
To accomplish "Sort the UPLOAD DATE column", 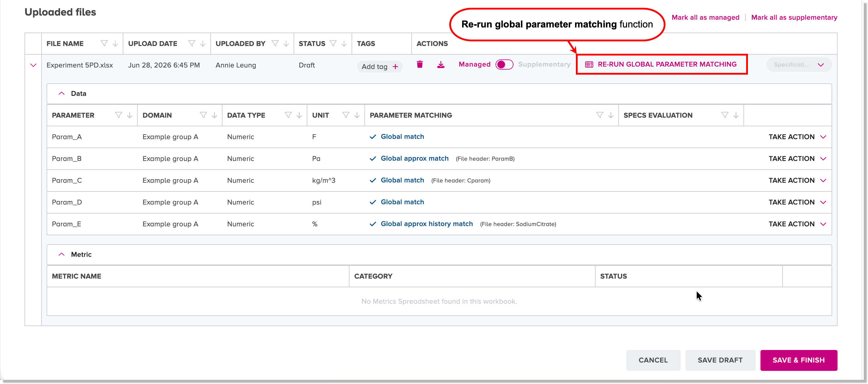I will click(203, 44).
